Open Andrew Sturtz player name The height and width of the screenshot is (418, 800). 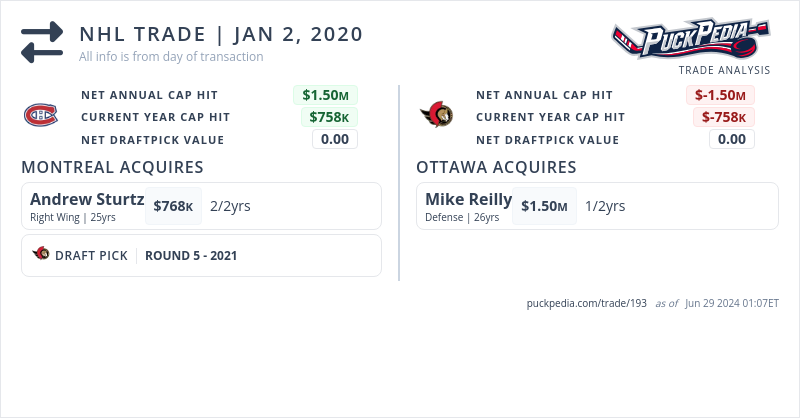tap(87, 199)
